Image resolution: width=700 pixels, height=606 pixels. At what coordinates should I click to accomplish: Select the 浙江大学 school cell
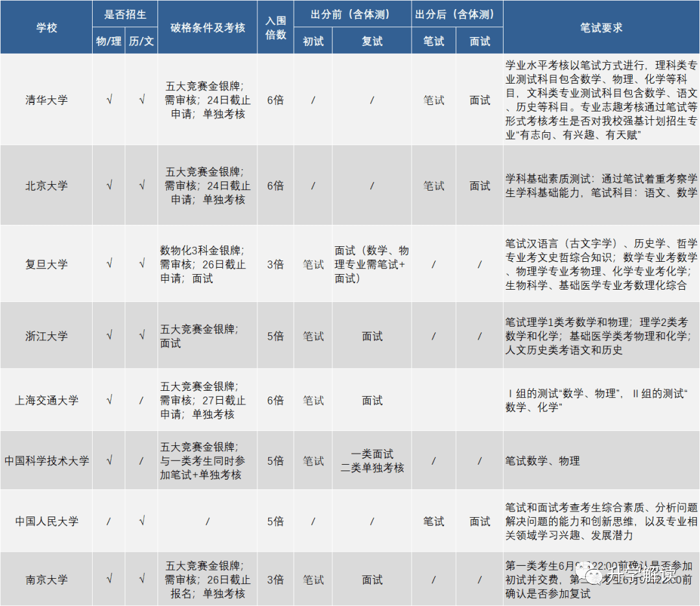pyautogui.click(x=47, y=336)
